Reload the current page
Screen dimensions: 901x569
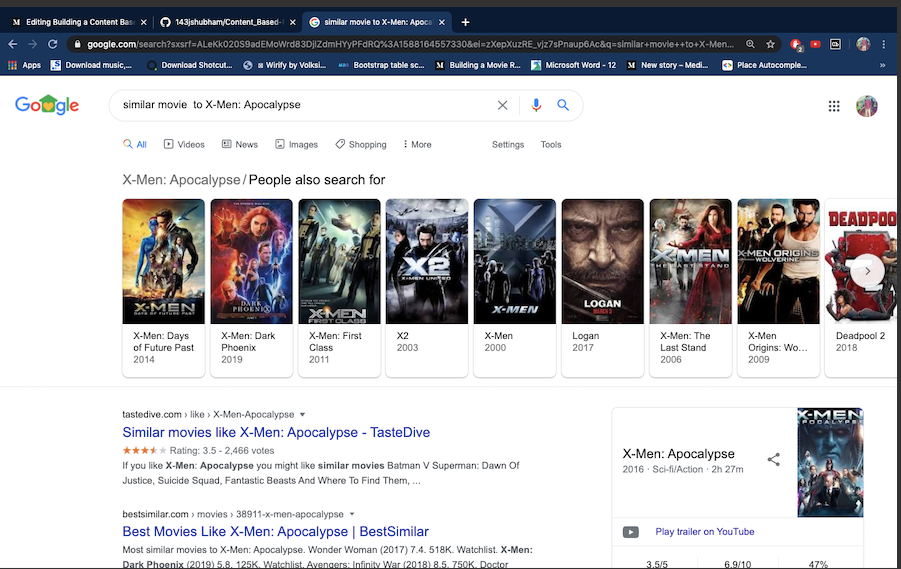(x=52, y=44)
